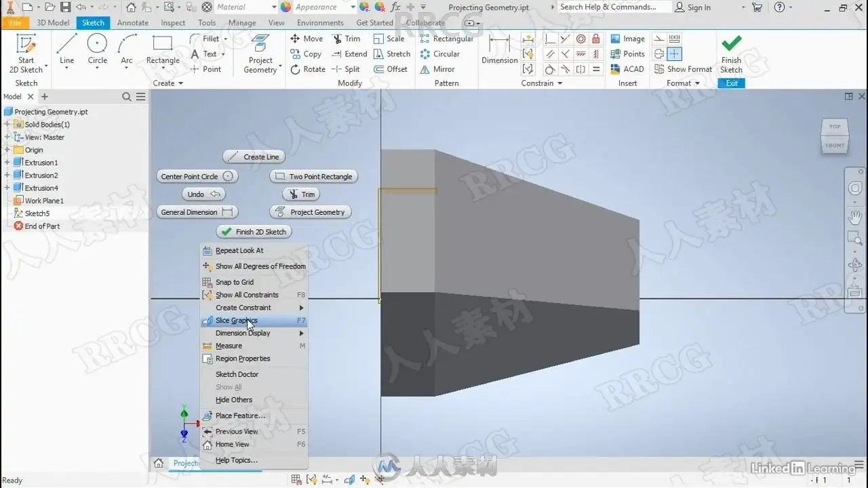Pick the Rectangle tool in the ribbon
868x488 pixels.
163,50
